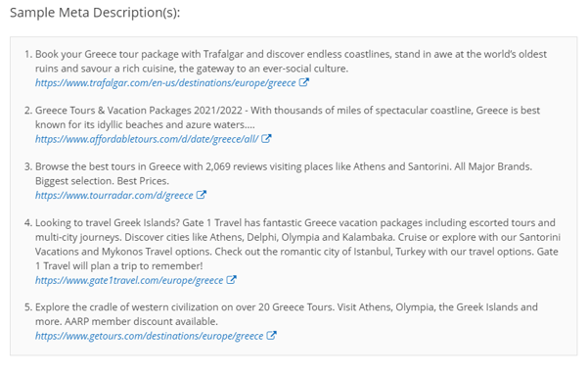Click the 'Browse the best tours in Greece' description
588x374 pixels.
[284, 173]
